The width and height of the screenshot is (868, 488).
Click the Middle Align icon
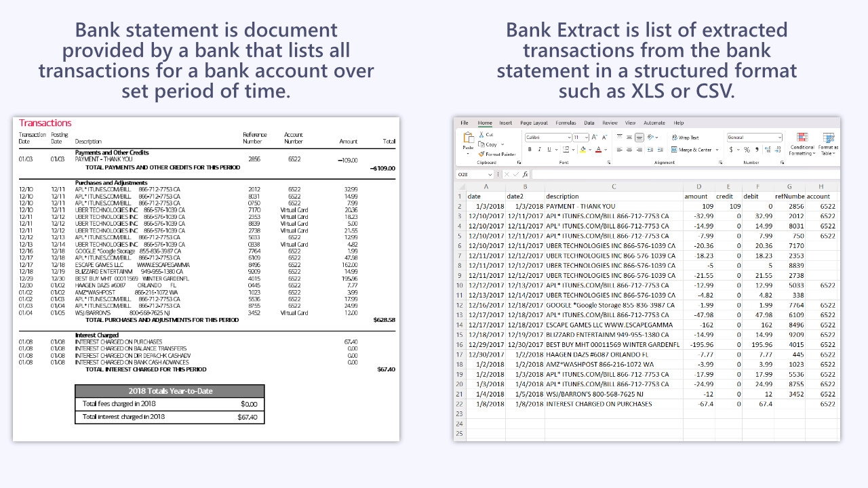point(629,137)
